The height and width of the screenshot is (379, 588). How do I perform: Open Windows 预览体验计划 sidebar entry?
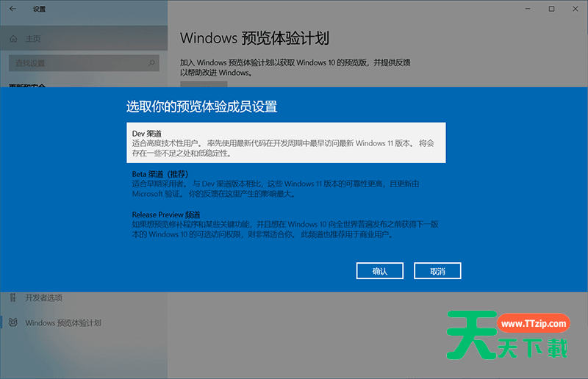pyautogui.click(x=62, y=322)
